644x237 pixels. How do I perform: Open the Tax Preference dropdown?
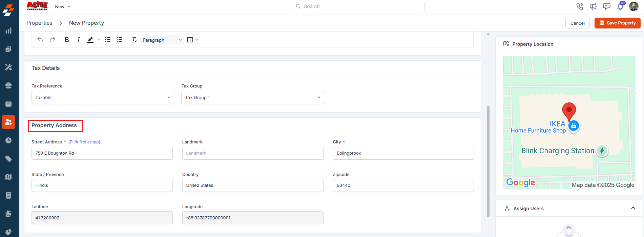103,97
